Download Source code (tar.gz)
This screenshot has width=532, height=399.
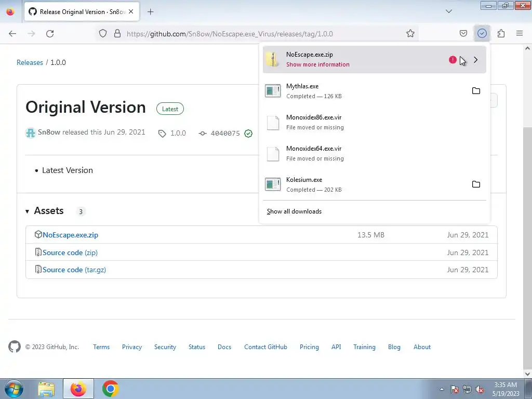74,270
